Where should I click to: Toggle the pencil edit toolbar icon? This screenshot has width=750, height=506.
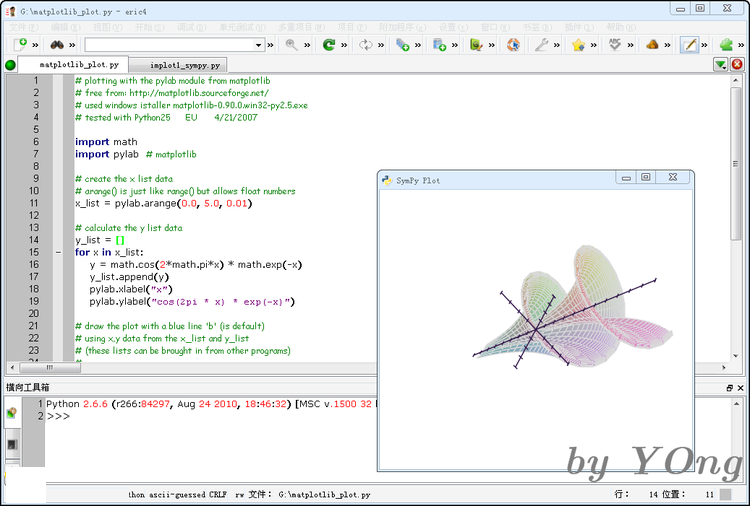click(689, 44)
